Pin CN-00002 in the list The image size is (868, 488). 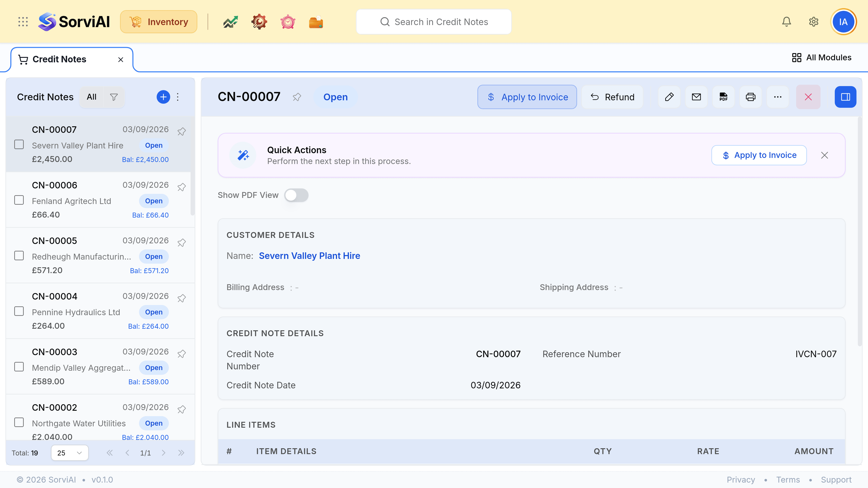182,409
